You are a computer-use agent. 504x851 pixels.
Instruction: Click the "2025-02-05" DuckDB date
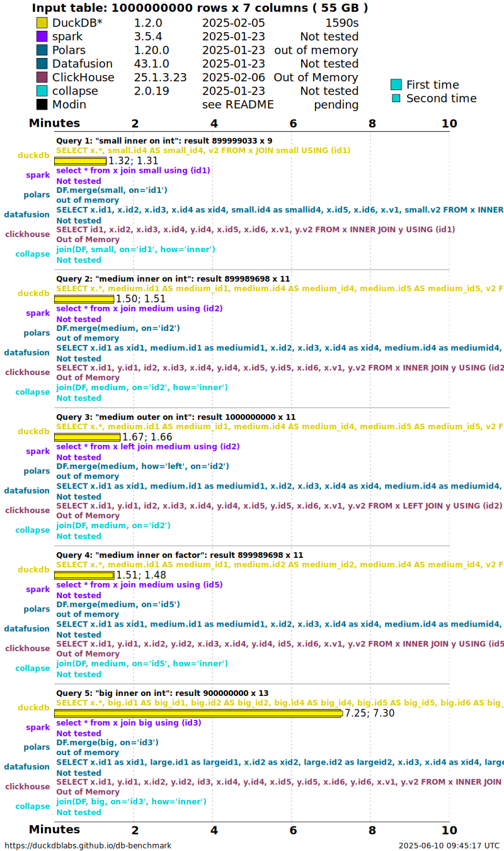233,23
